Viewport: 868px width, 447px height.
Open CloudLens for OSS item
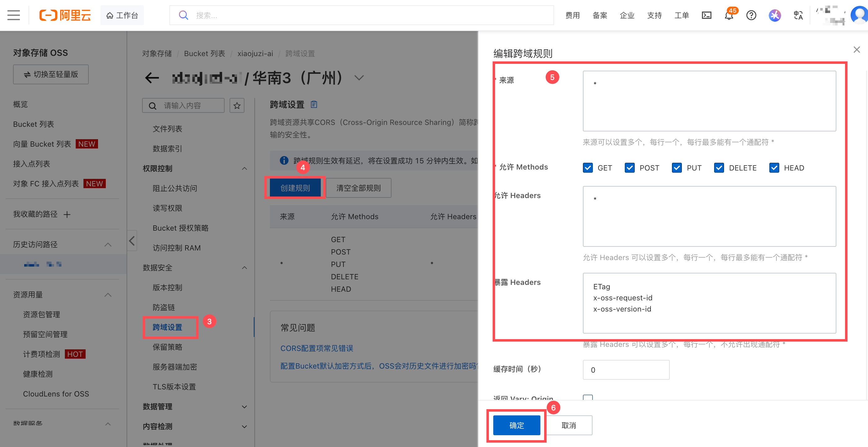tap(56, 394)
